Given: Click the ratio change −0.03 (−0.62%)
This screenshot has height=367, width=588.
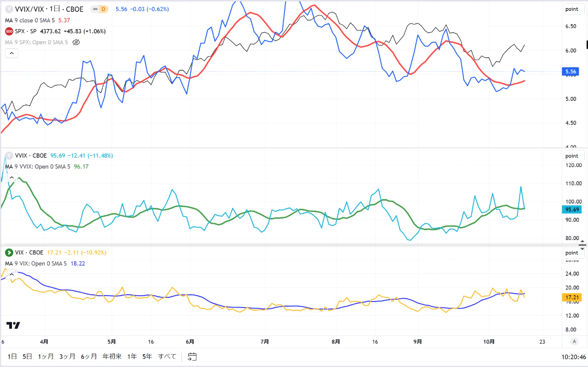Looking at the screenshot, I should [x=149, y=9].
